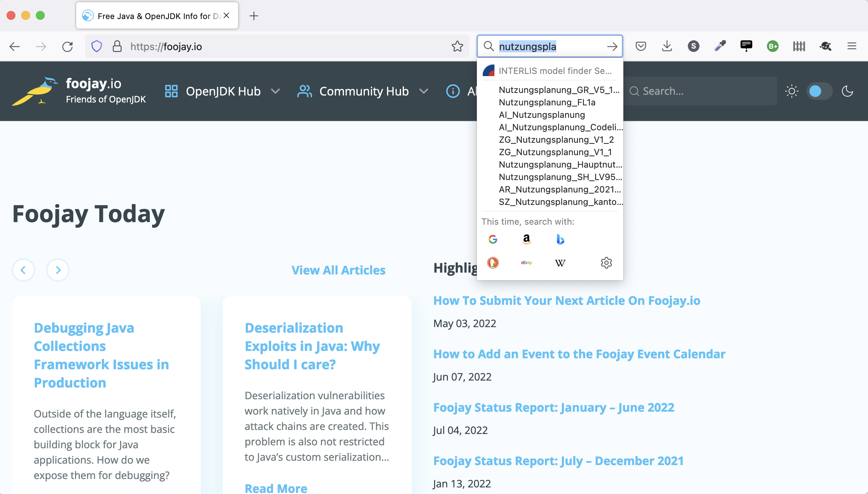Go back to the previous page
Screen dimensions: 868x494
point(15,46)
